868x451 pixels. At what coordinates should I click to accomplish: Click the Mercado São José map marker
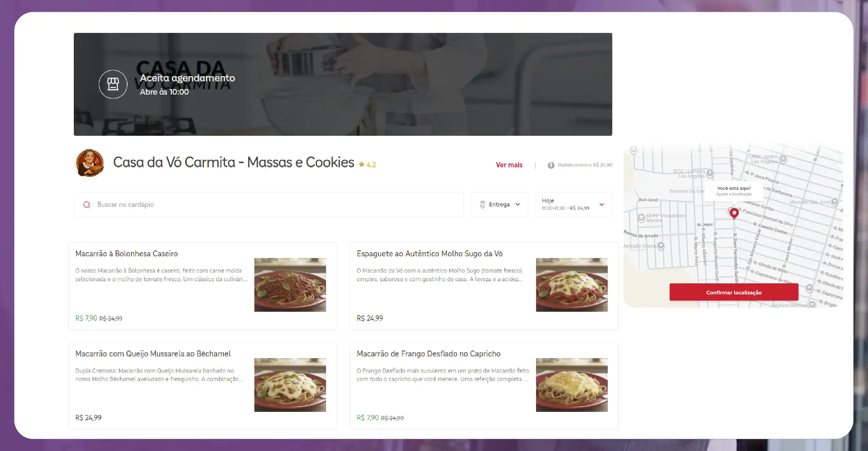click(834, 202)
